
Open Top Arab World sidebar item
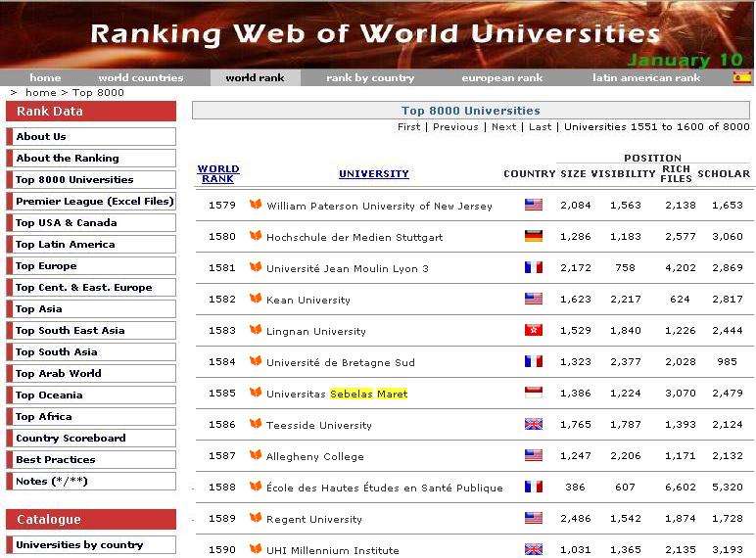point(92,373)
